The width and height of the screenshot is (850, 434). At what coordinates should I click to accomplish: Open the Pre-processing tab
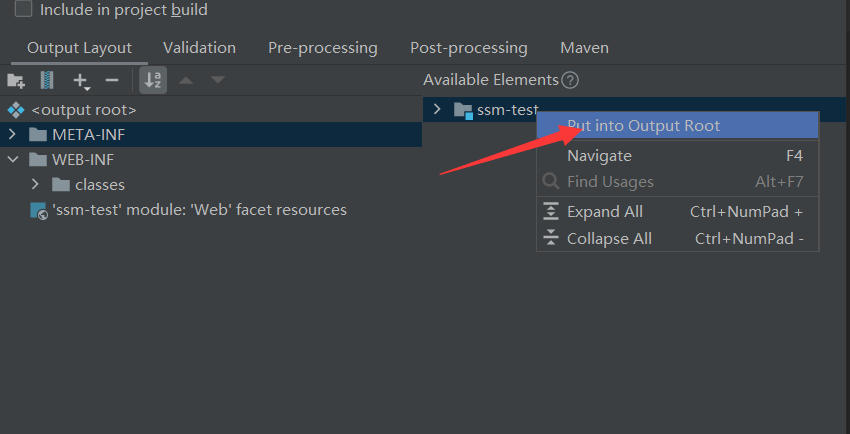coord(322,48)
